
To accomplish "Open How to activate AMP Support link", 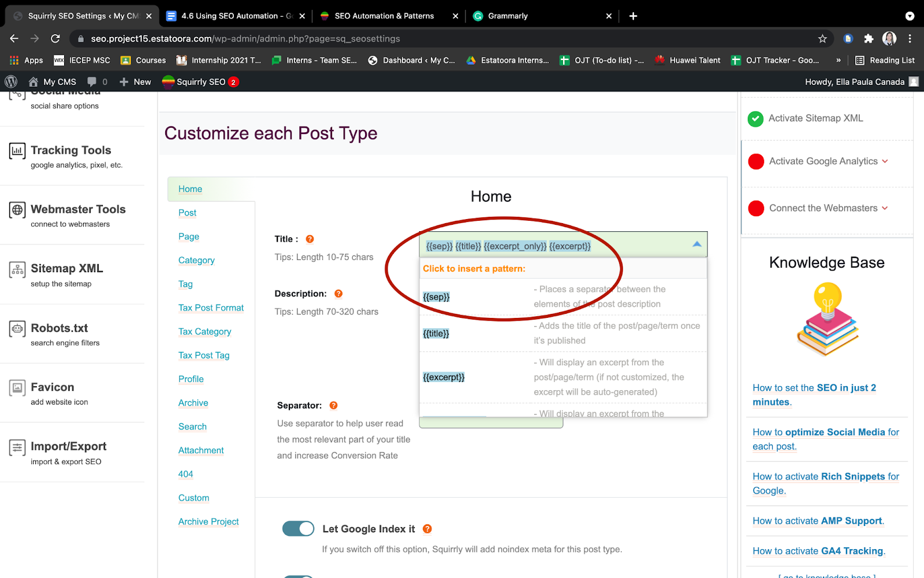I will pos(818,521).
